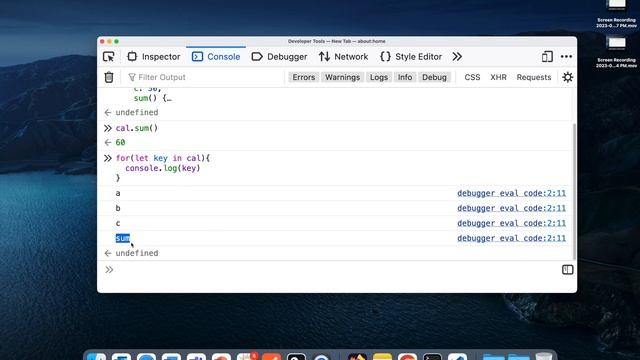Open the Debugger tab
Image resolution: width=640 pixels, height=360 pixels.
(x=279, y=57)
